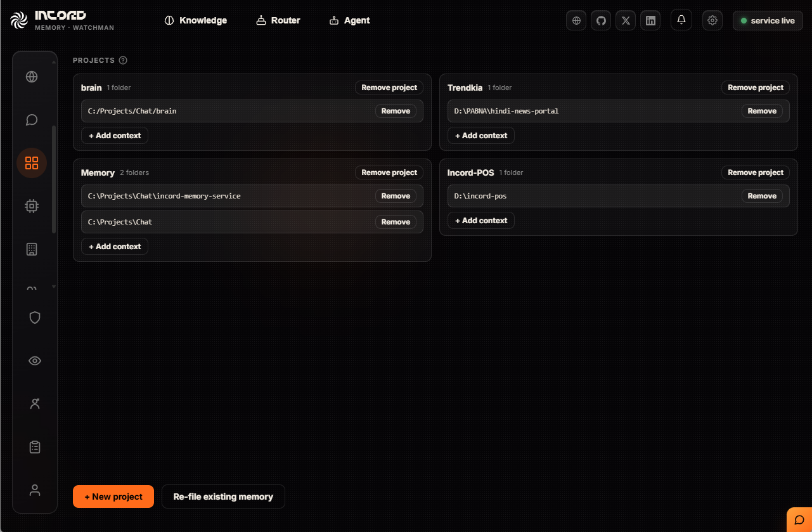Screen dimensions: 812x532
Task: Click the Incord-POS project title
Action: click(470, 172)
